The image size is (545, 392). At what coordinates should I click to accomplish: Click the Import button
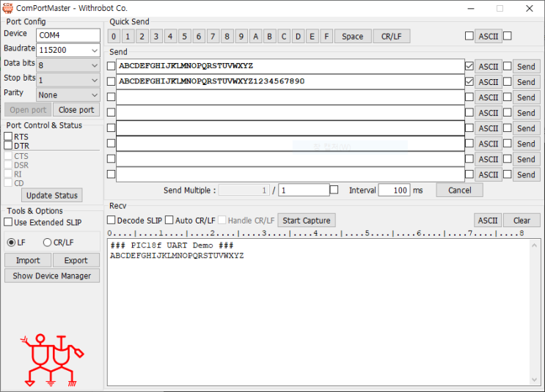pyautogui.click(x=28, y=260)
